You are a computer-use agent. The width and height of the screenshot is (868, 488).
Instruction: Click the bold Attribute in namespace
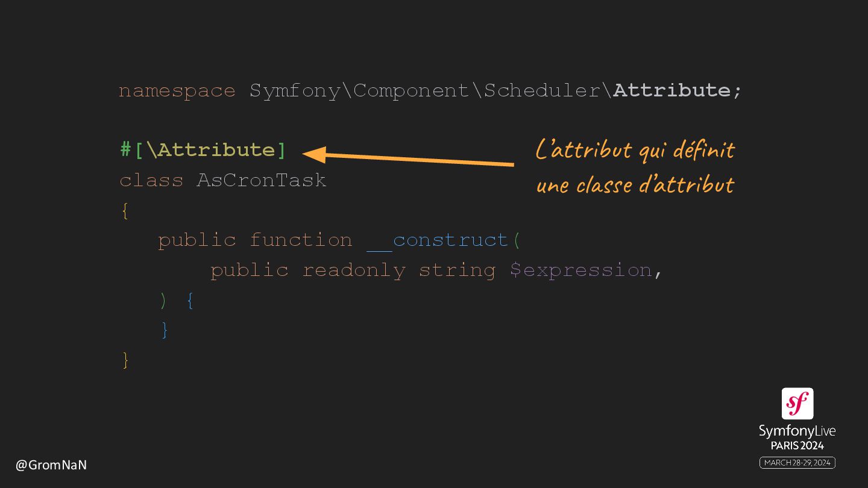[671, 90]
